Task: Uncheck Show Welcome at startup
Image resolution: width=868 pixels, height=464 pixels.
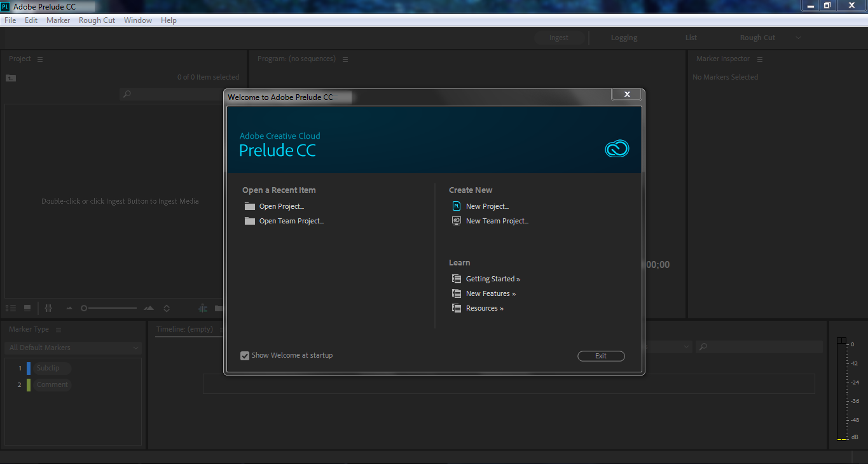Action: pyautogui.click(x=245, y=356)
